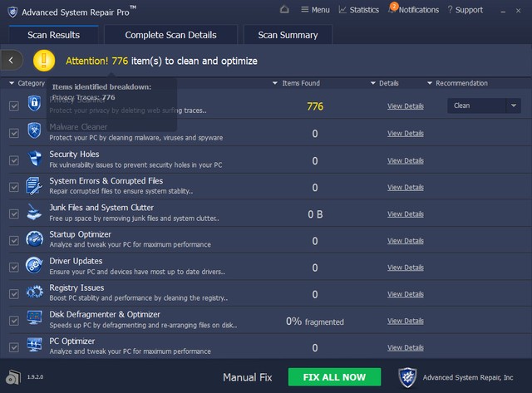View Details for Security Holes
The height and width of the screenshot is (393, 532).
pyautogui.click(x=406, y=160)
